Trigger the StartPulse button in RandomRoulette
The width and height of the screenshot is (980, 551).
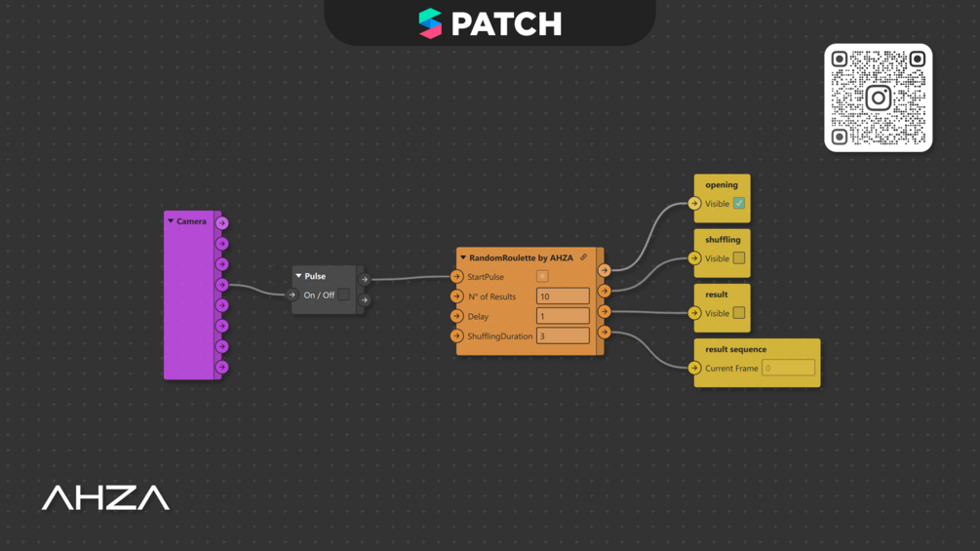click(x=542, y=276)
